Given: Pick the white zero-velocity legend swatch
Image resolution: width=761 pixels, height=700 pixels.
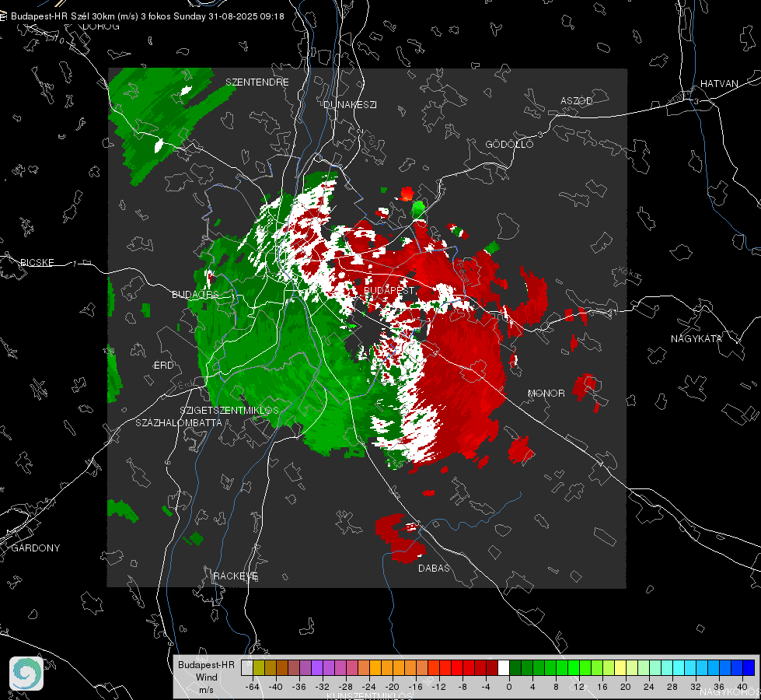Looking at the screenshot, I should pos(504,668).
